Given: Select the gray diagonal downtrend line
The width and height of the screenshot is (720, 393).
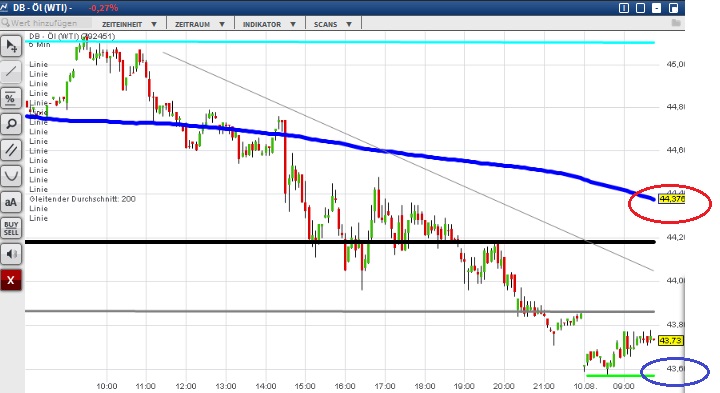Looking at the screenshot, I should point(408,161).
